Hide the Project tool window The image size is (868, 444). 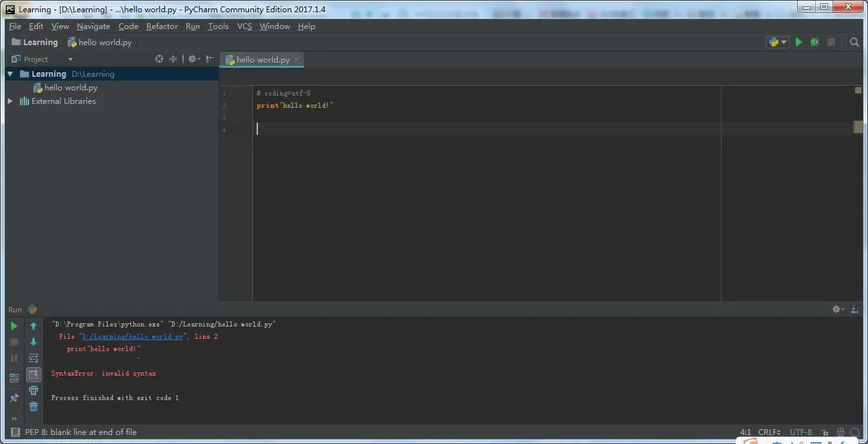pyautogui.click(x=210, y=59)
